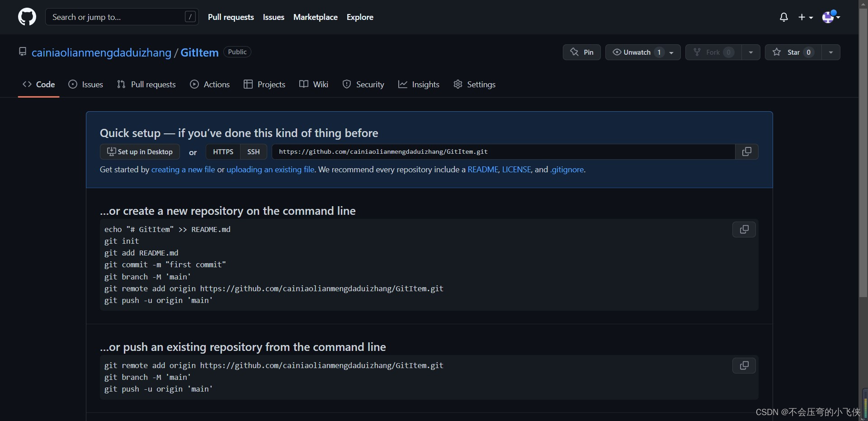Select the quick setup URL text field
This screenshot has width=868, height=421.
pyautogui.click(x=503, y=152)
